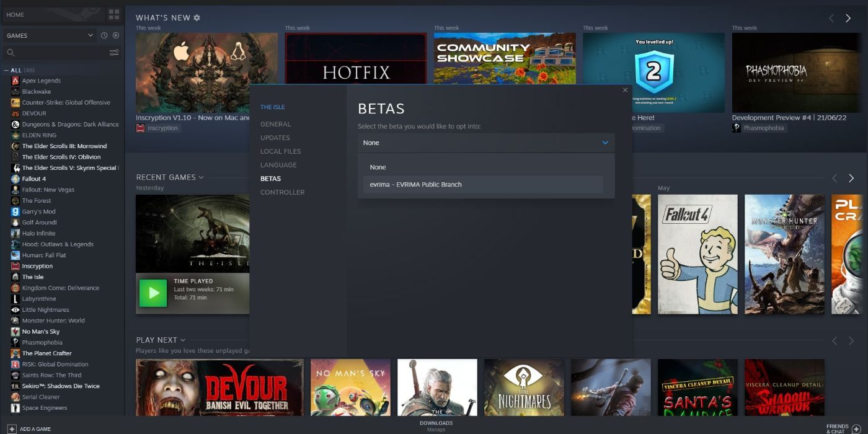The height and width of the screenshot is (434, 868).
Task: Collapse the ALL games category
Action: tap(6, 70)
